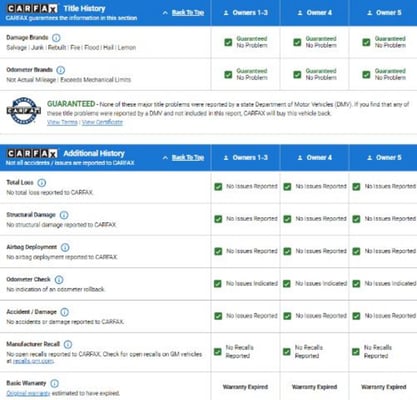Viewport: 417px width, 400px height.
Task: Click Accident / Damage checkmark for Owner 5
Action: coord(356,316)
